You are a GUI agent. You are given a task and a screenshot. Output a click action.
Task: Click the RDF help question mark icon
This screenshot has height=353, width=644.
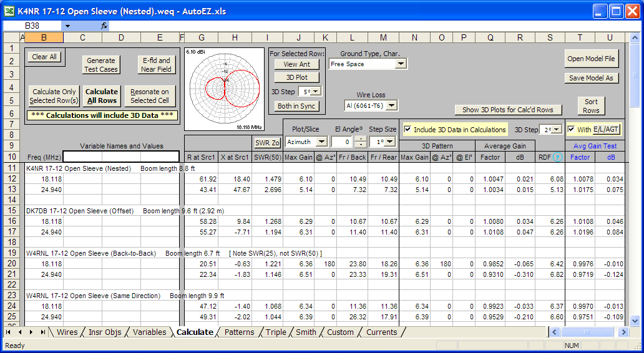(x=557, y=157)
